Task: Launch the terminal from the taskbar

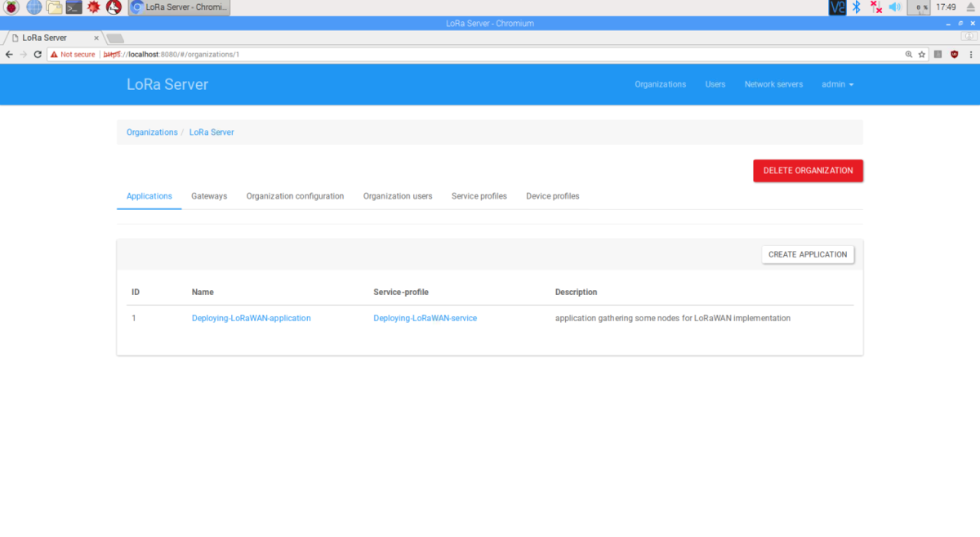Action: click(x=73, y=7)
